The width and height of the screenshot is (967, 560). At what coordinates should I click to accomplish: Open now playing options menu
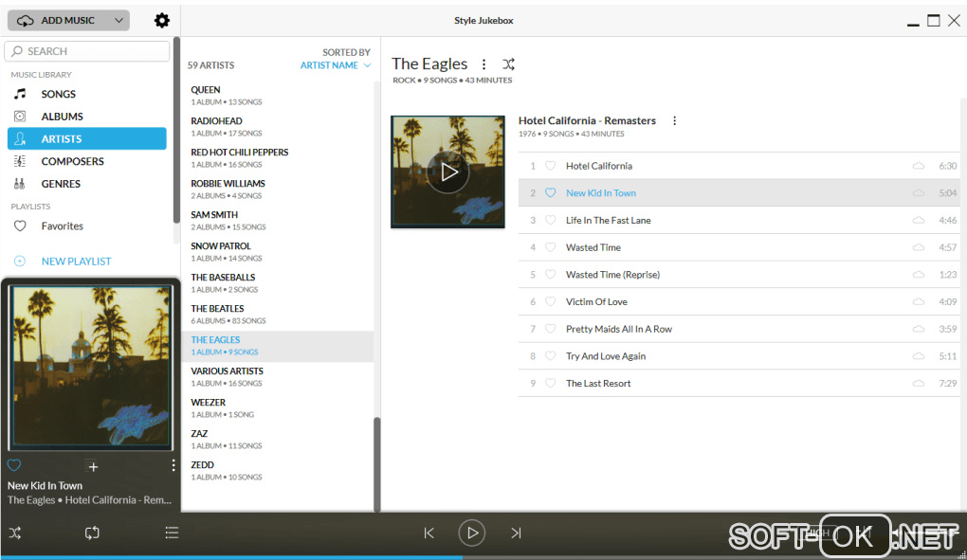pos(173,466)
